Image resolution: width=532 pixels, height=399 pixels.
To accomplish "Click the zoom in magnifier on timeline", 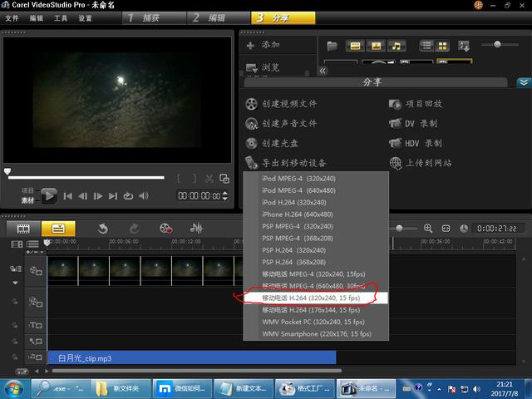I will [x=428, y=228].
